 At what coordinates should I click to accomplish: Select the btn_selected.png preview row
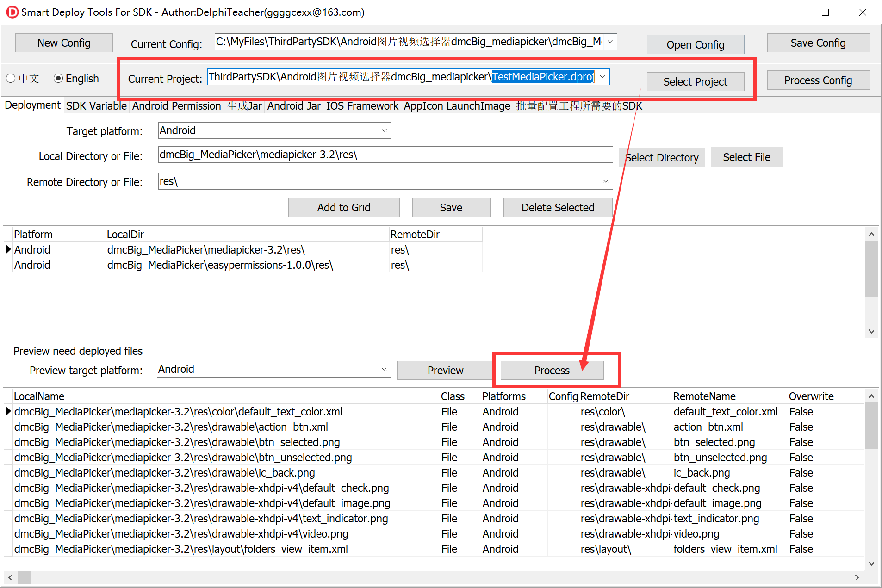[x=434, y=442]
